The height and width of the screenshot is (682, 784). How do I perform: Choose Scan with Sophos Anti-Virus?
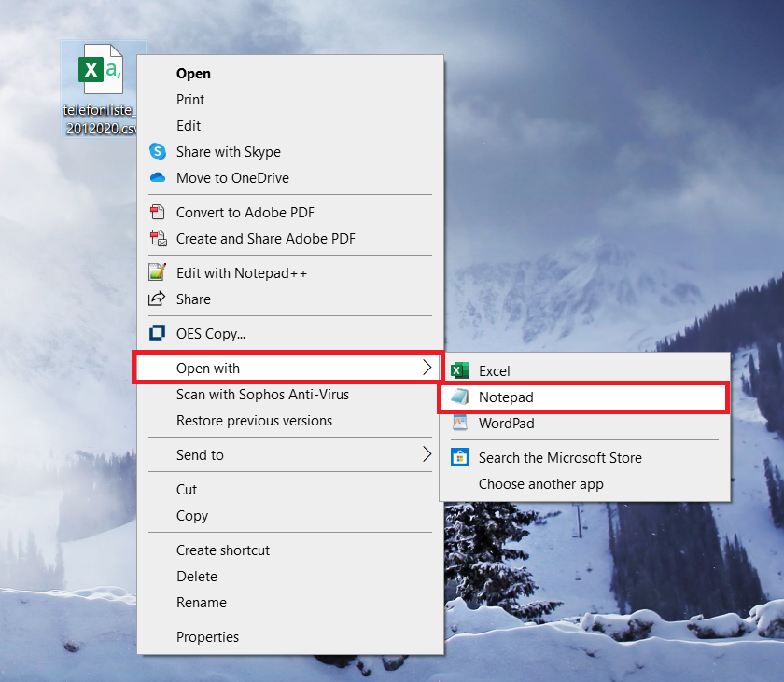262,394
